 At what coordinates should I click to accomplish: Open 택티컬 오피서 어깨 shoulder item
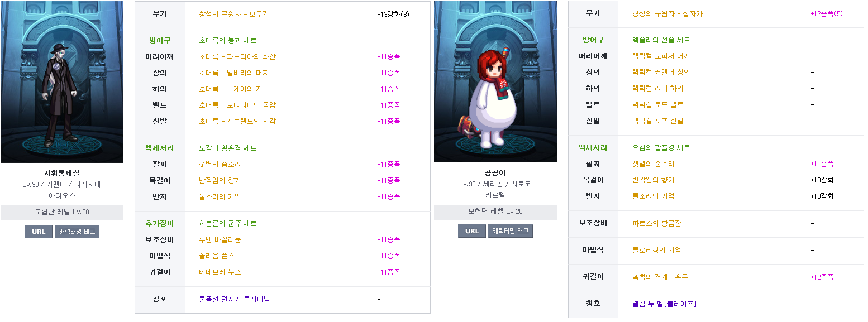pos(661,56)
